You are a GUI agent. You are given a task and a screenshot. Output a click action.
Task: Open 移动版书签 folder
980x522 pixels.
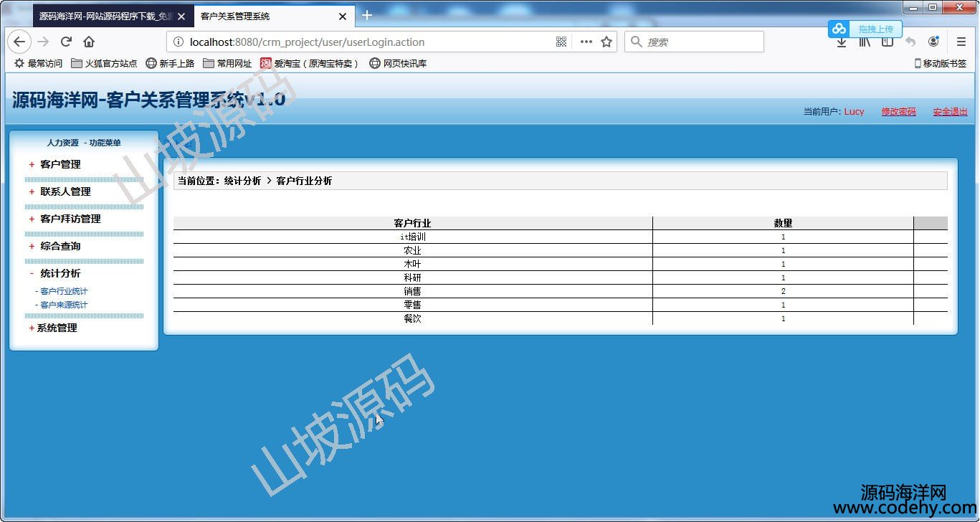tap(940, 64)
